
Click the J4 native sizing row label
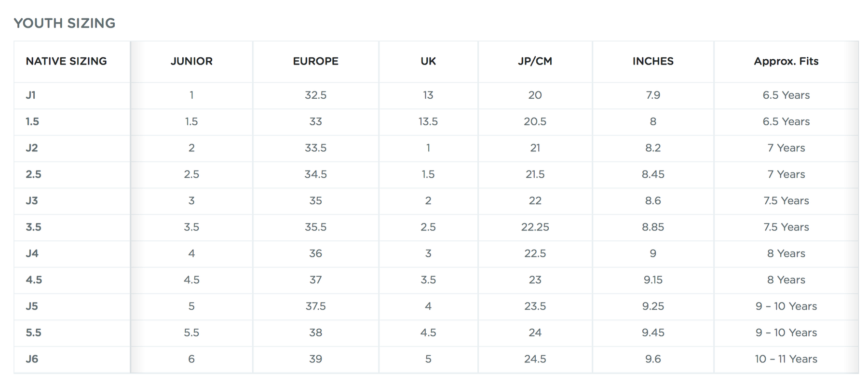pyautogui.click(x=32, y=253)
